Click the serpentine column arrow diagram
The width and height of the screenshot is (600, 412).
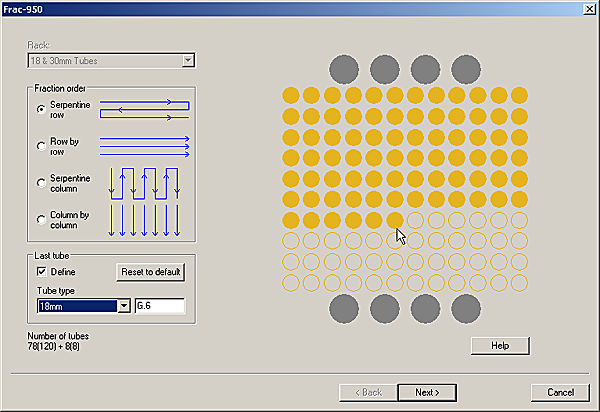pos(145,183)
